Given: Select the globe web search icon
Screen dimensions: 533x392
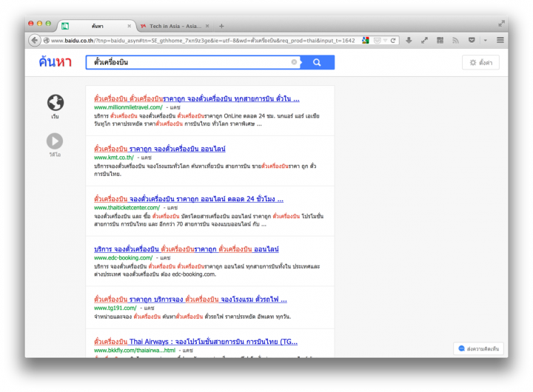Looking at the screenshot, I should tap(55, 103).
